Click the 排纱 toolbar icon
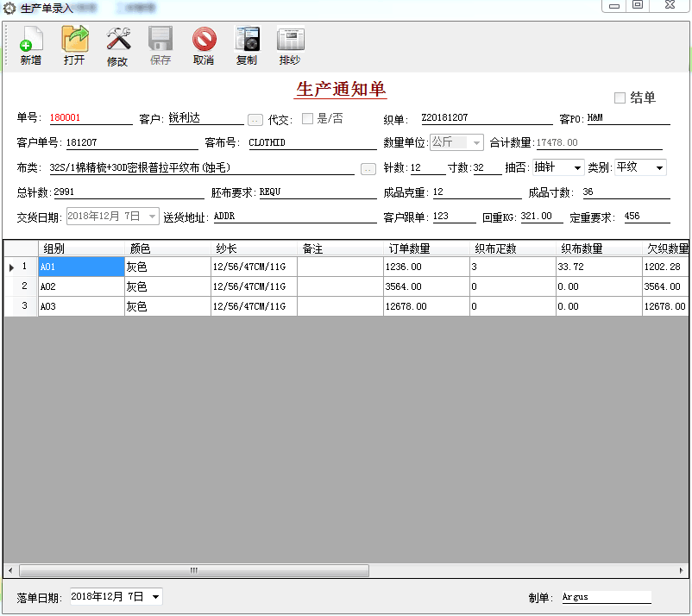 (x=290, y=46)
